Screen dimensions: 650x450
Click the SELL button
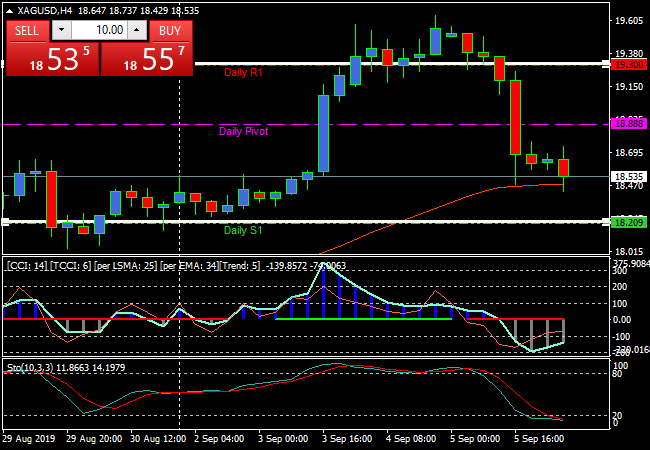coord(26,31)
